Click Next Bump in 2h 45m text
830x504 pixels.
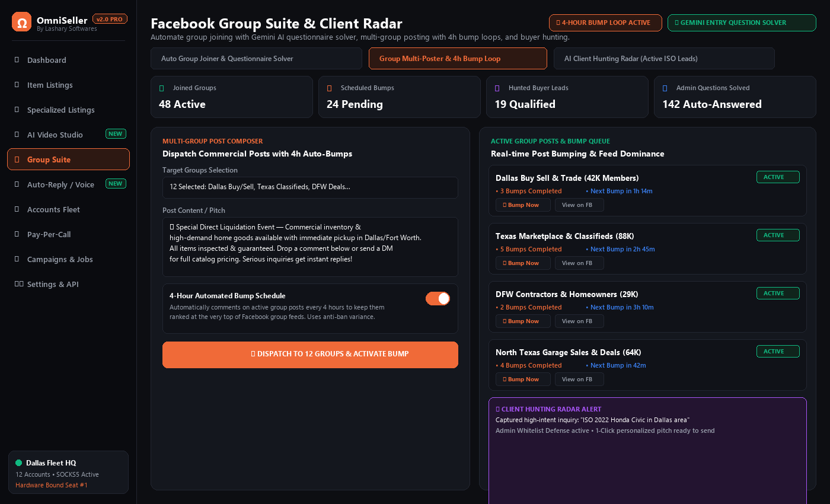tap(620, 249)
